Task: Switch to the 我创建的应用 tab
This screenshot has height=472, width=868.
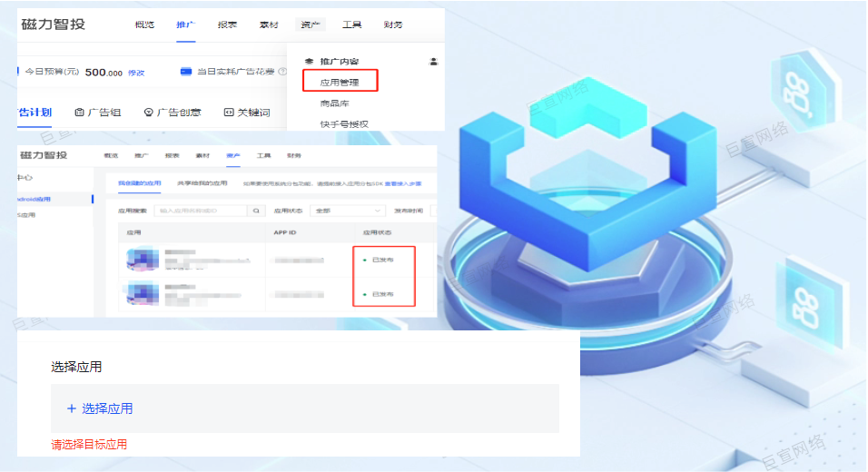Action: pos(140,183)
